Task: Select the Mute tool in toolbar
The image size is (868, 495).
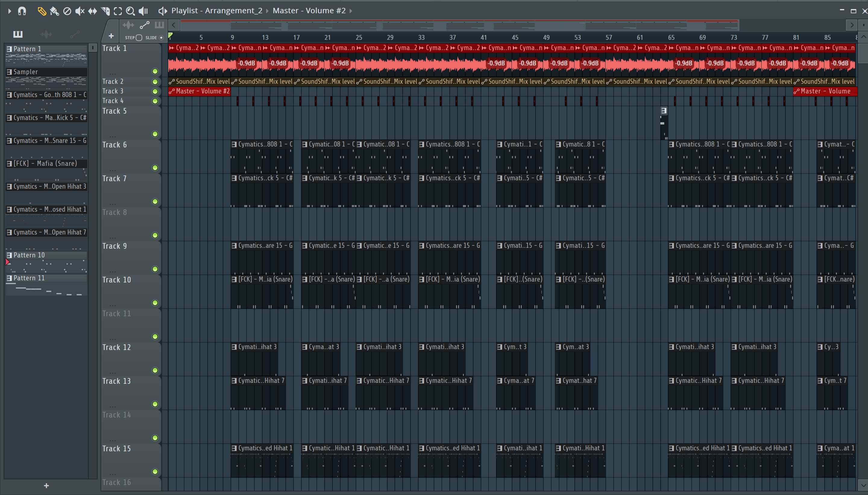Action: (x=80, y=11)
